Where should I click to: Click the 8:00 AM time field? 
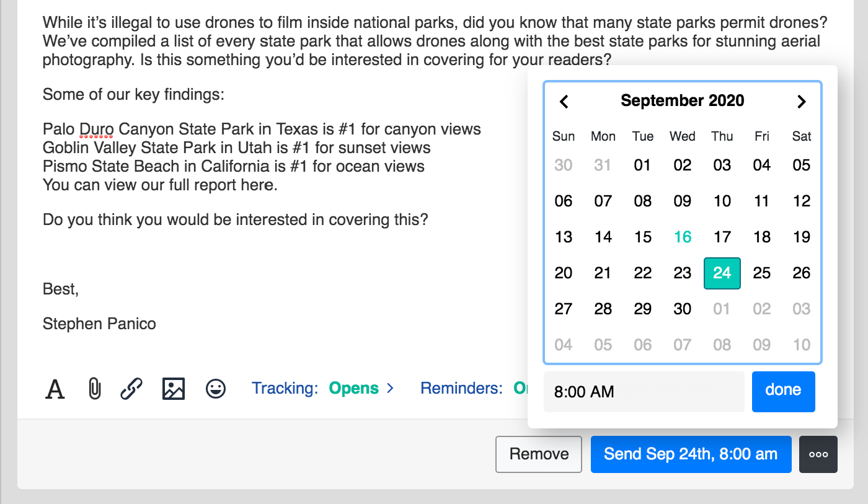[644, 392]
